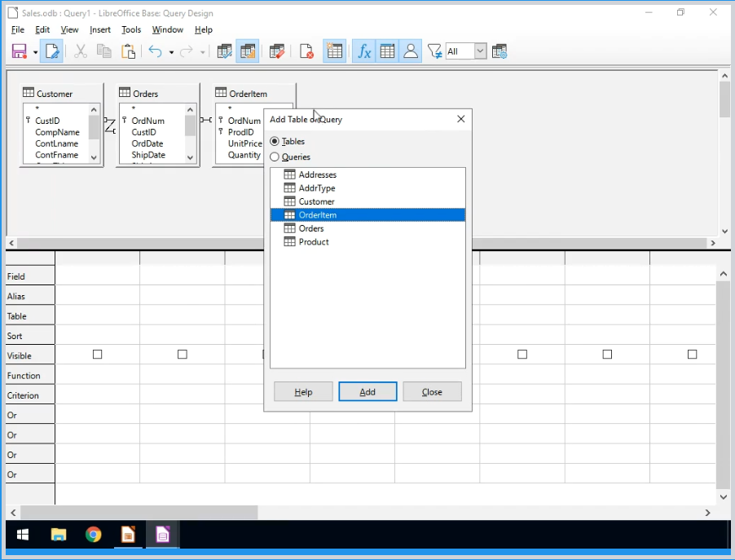735x560 pixels.
Task: Open Query Properties icon in toolbar
Action: click(x=500, y=51)
